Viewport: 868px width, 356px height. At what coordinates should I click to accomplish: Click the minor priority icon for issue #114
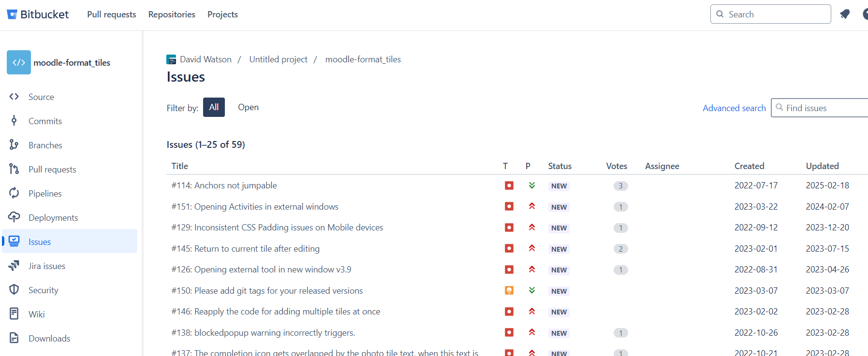point(532,185)
